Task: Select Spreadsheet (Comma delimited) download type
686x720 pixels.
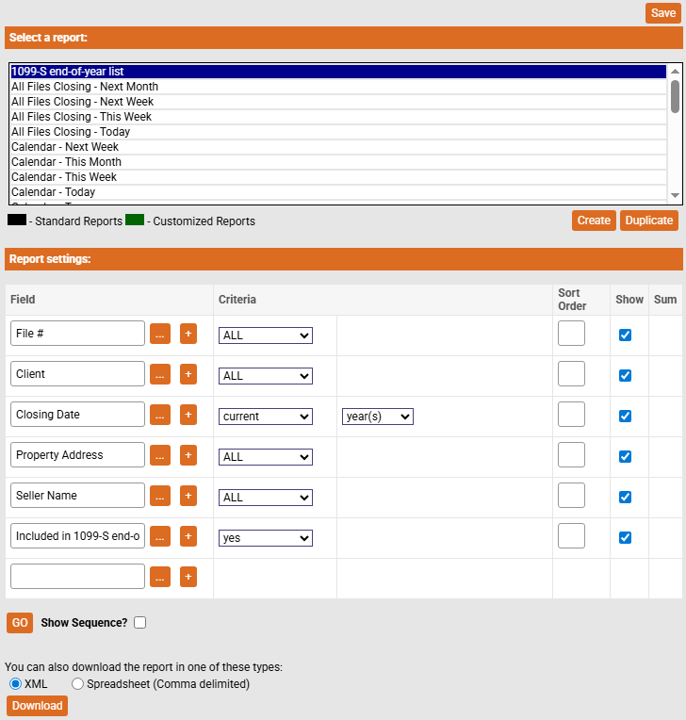Action: pyautogui.click(x=78, y=684)
